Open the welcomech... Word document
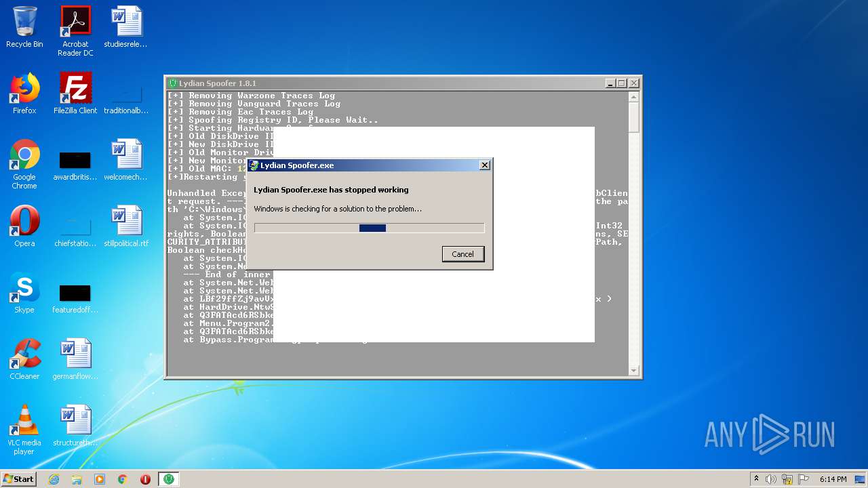Image resolution: width=868 pixels, height=488 pixels. tap(126, 160)
